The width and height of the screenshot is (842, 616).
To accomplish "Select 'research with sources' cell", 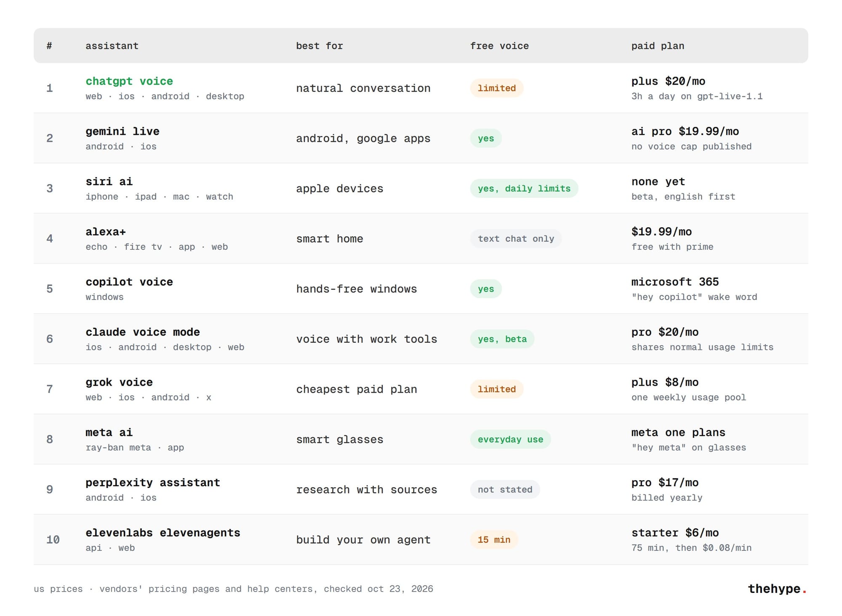I will [x=367, y=489].
